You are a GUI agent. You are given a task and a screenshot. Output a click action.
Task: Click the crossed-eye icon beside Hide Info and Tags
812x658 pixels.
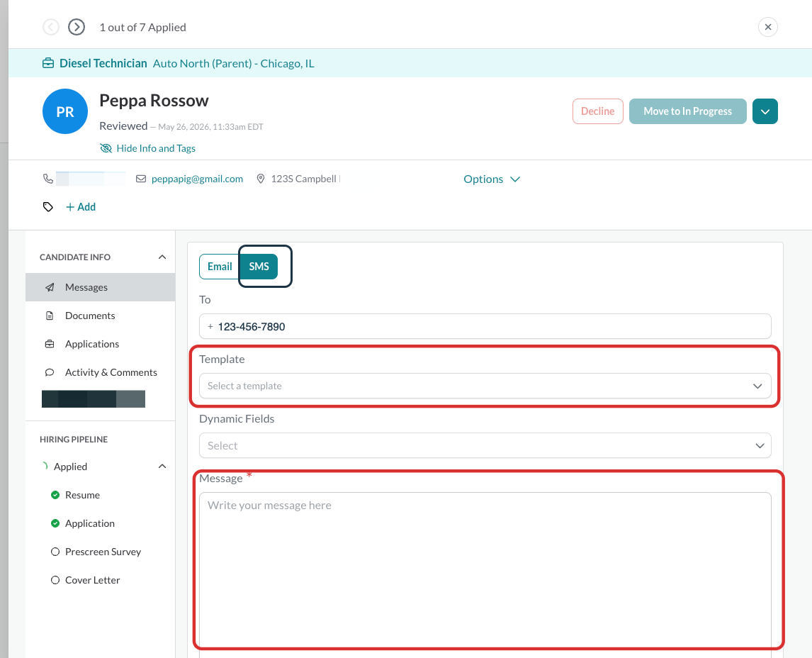point(106,148)
